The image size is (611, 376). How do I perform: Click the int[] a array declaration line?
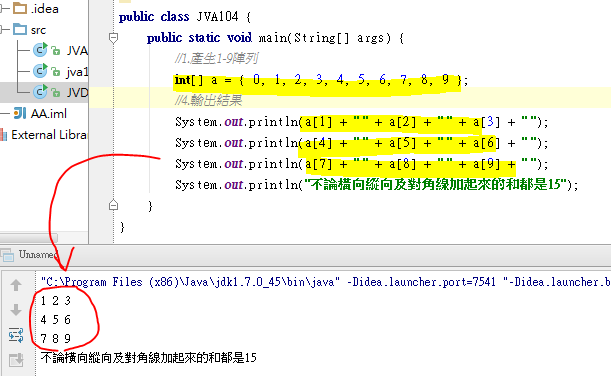pos(321,80)
